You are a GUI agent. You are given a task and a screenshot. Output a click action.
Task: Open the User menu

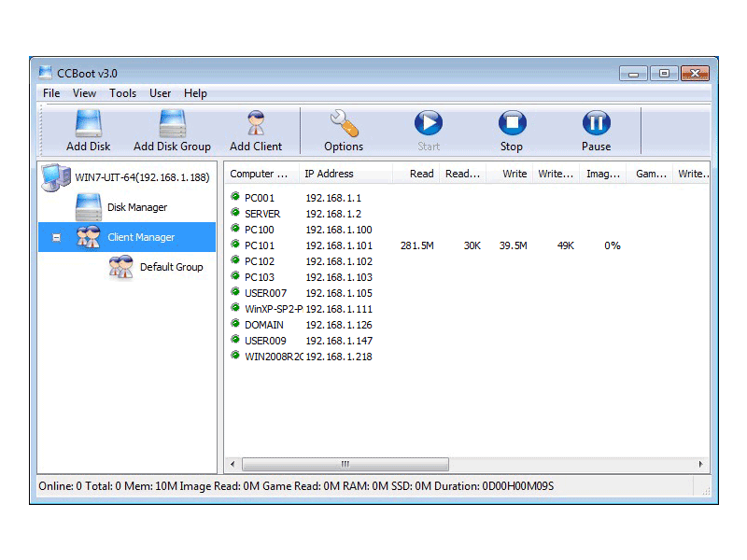(160, 93)
